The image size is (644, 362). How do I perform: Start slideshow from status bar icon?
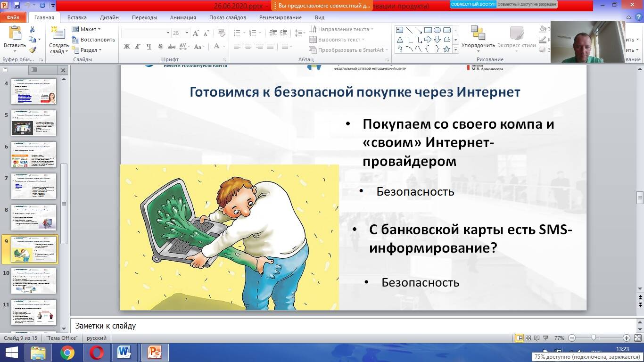[x=546, y=338]
